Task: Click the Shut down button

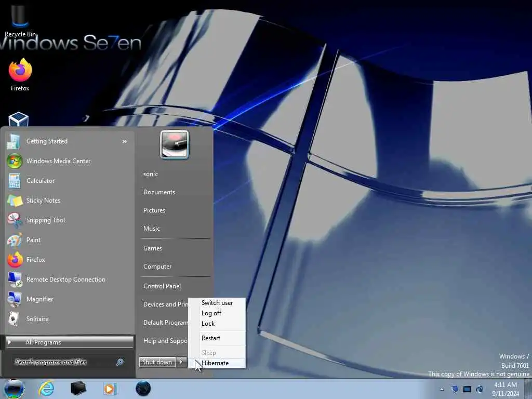Action: 157,362
